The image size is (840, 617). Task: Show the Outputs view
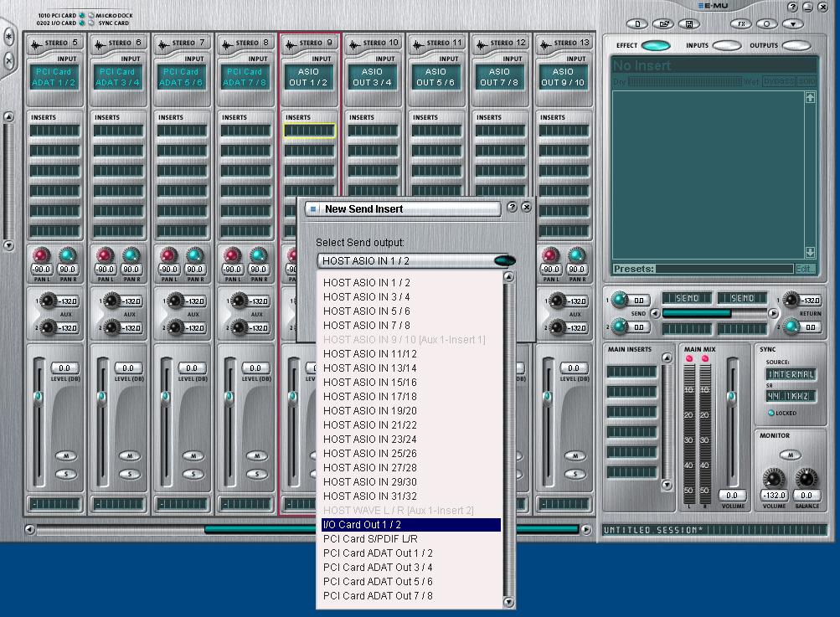tap(796, 45)
